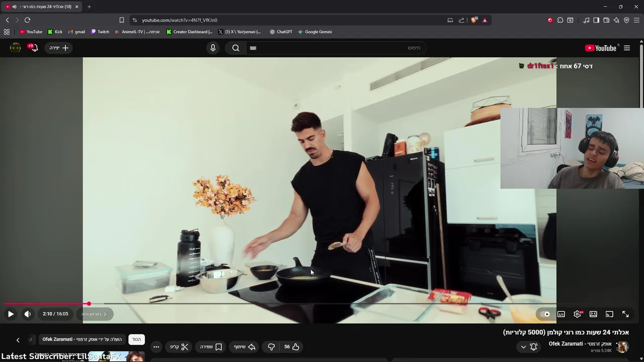Open YouTube notifications bell
Screen dimensions: 644x362
tap(33, 48)
